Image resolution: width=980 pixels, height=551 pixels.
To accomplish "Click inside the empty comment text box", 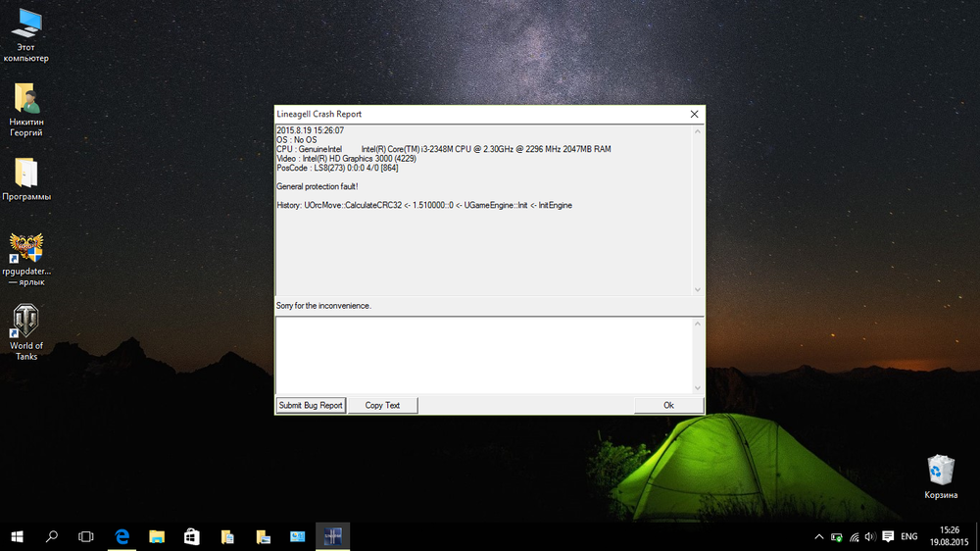I will click(x=484, y=355).
